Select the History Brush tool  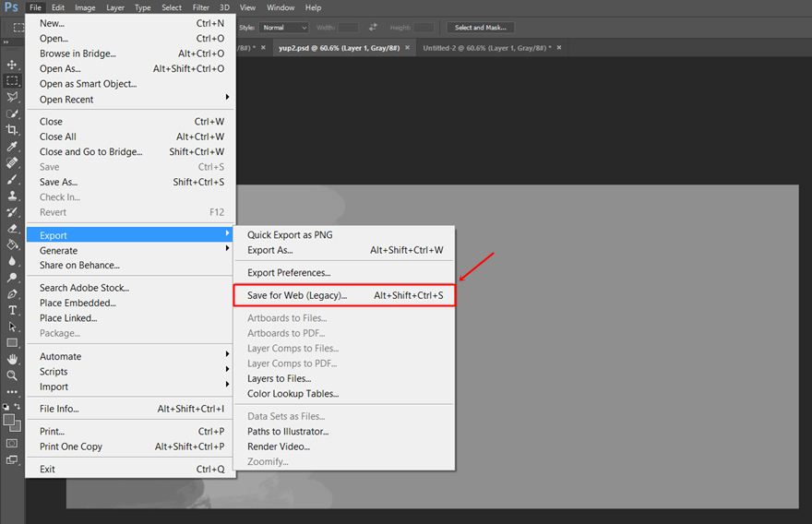tap(12, 212)
